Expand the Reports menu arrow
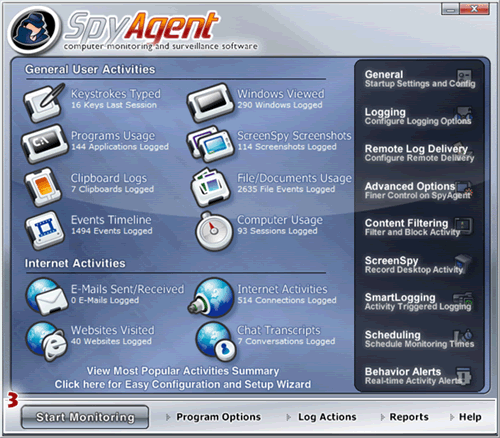This screenshot has width=500, height=438. 383,417
